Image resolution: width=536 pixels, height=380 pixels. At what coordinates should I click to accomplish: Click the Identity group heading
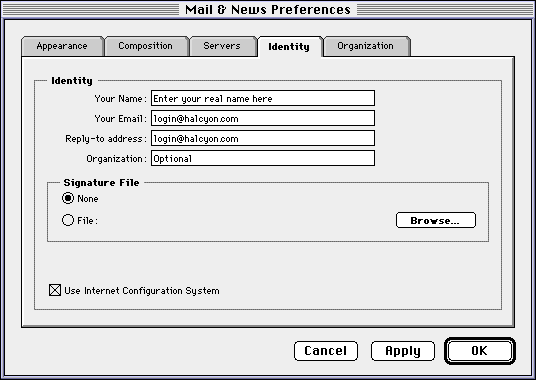tap(72, 81)
